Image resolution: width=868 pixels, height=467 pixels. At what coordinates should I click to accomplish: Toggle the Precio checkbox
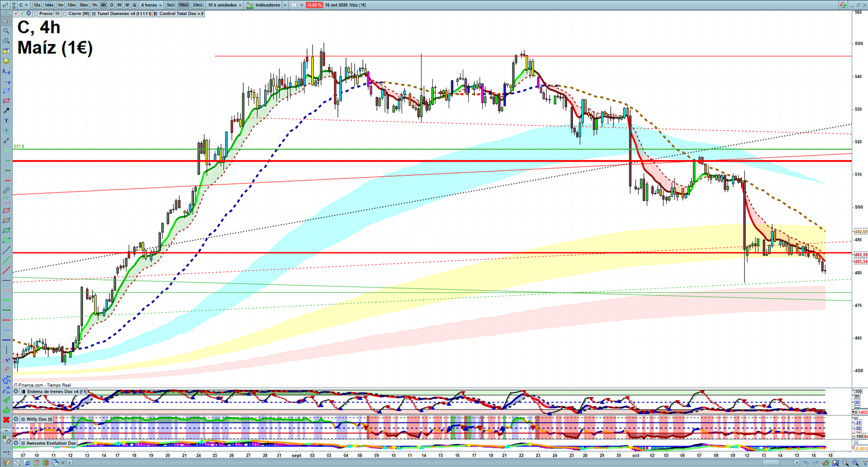pos(36,14)
